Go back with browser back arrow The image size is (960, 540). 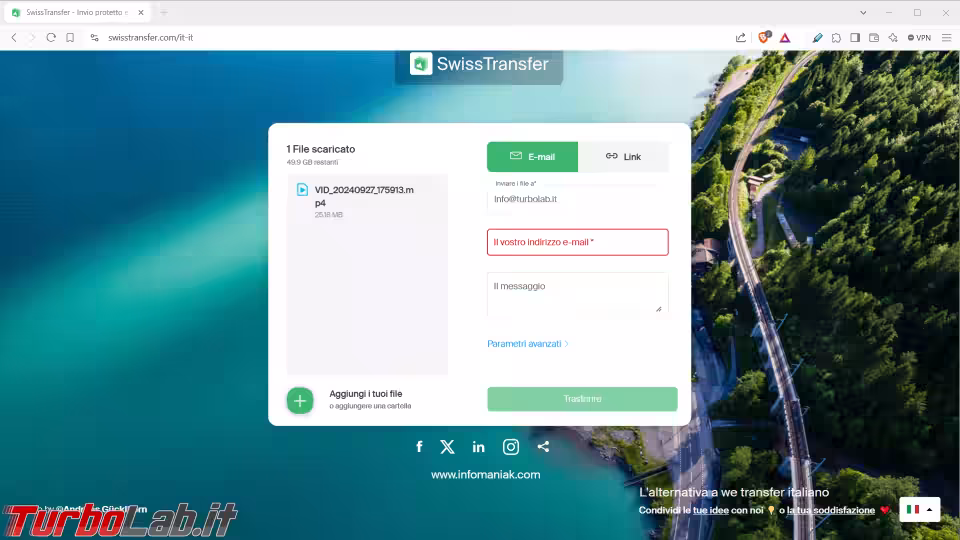[x=14, y=37]
